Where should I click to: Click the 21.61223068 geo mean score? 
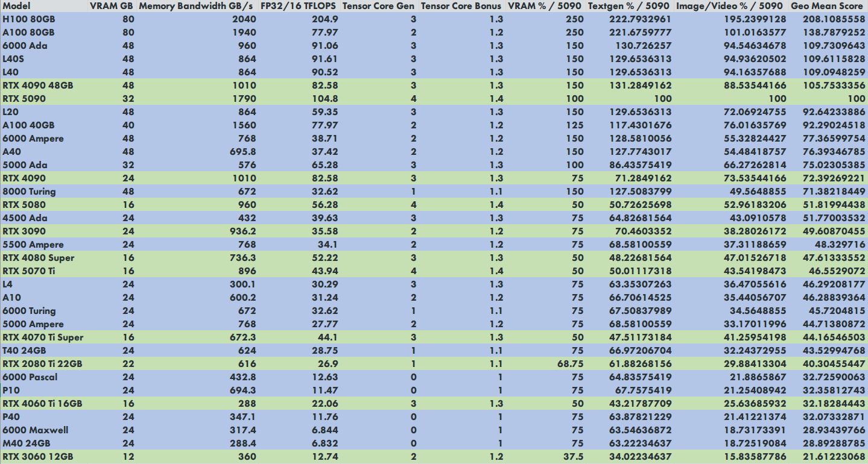(835, 457)
